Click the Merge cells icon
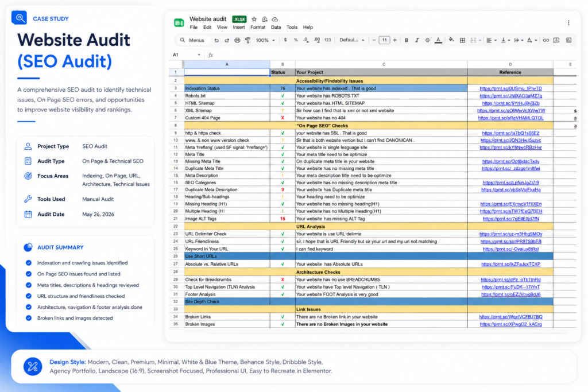 coord(473,40)
